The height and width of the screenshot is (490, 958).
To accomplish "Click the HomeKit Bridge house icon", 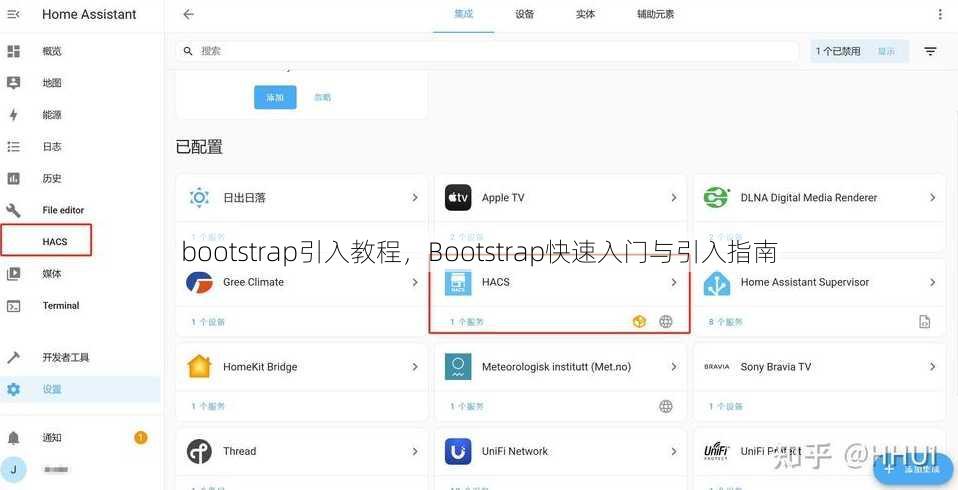I will (199, 367).
